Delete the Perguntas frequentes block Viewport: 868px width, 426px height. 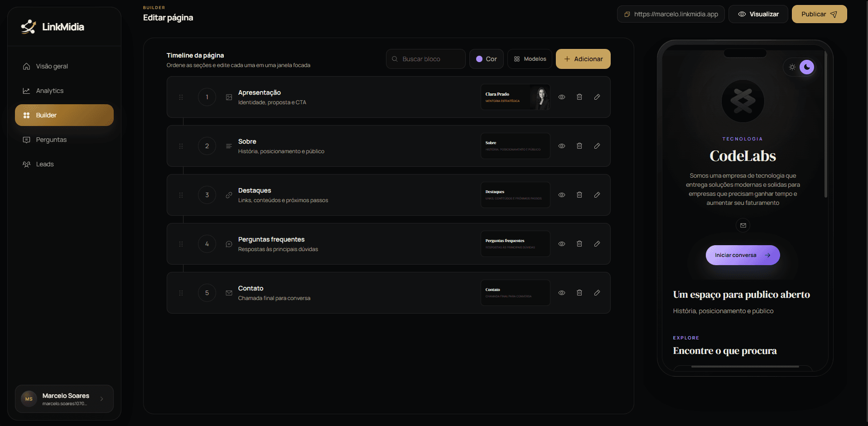point(579,244)
